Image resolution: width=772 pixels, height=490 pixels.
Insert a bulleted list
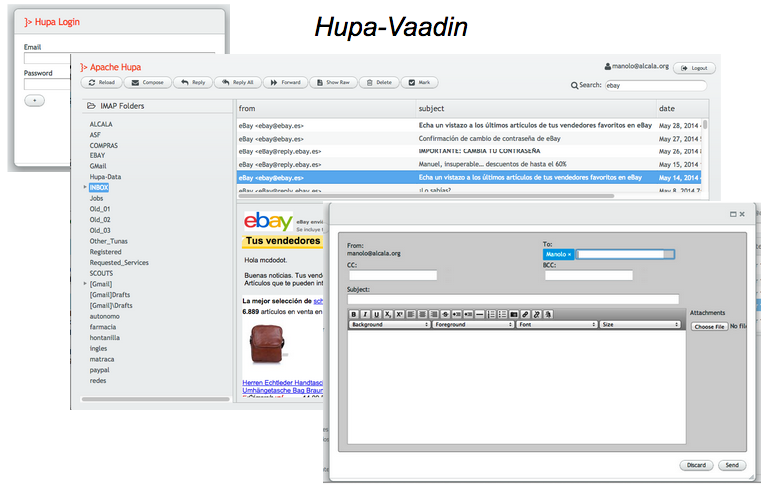tap(502, 314)
